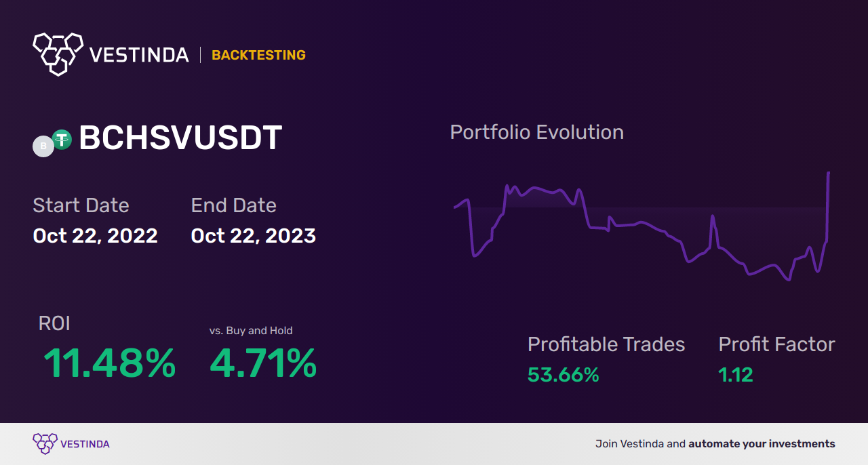Screen dimensions: 868x465
Task: Click the VESTINDA wordmark in header
Action: click(139, 55)
